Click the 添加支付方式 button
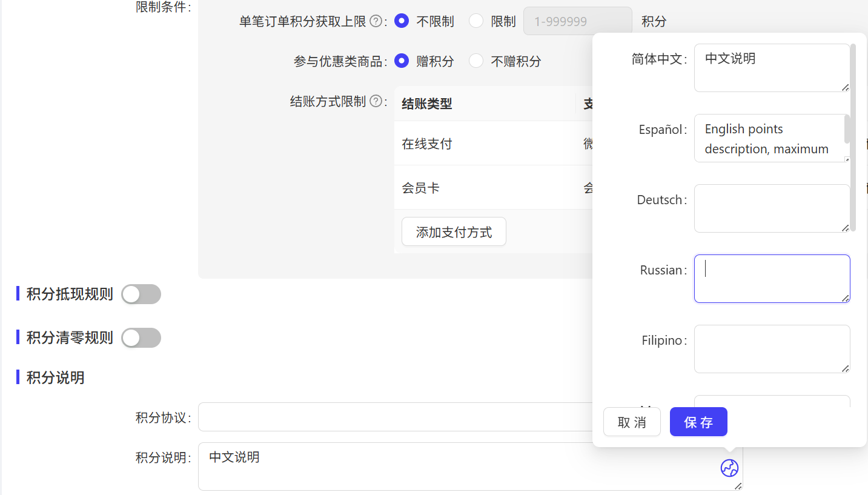 (454, 232)
